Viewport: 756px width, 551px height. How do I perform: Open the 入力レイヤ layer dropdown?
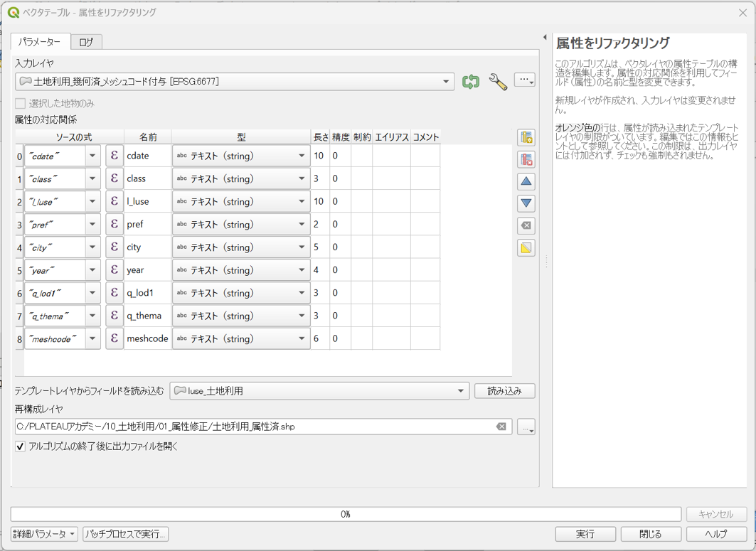click(x=445, y=82)
